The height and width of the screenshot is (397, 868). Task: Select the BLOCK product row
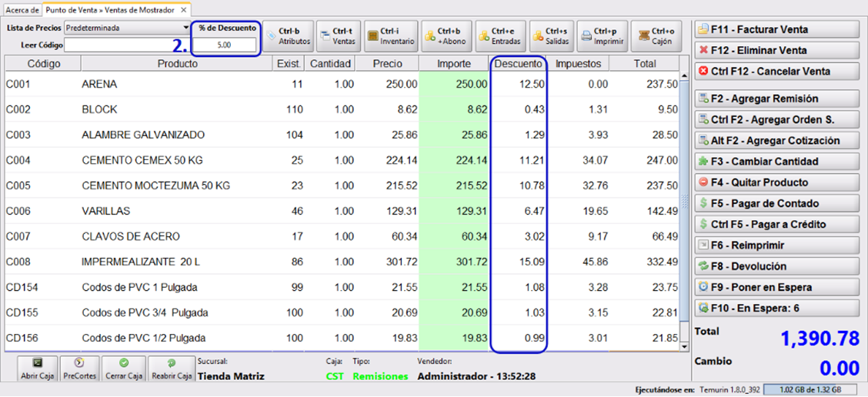[x=342, y=109]
